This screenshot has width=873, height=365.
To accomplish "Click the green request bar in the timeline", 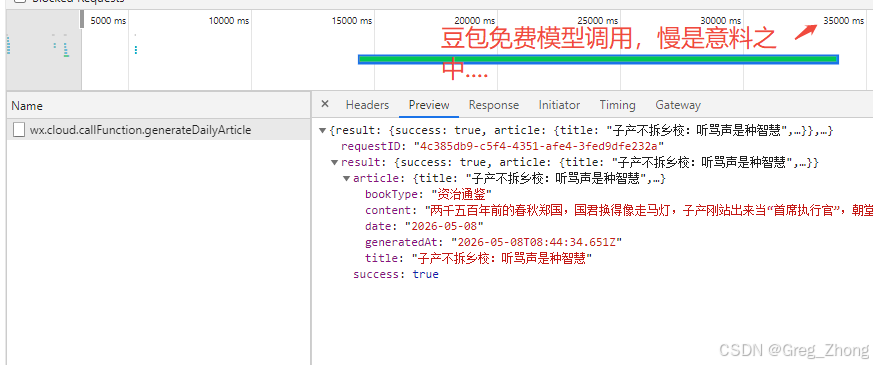I will point(599,60).
